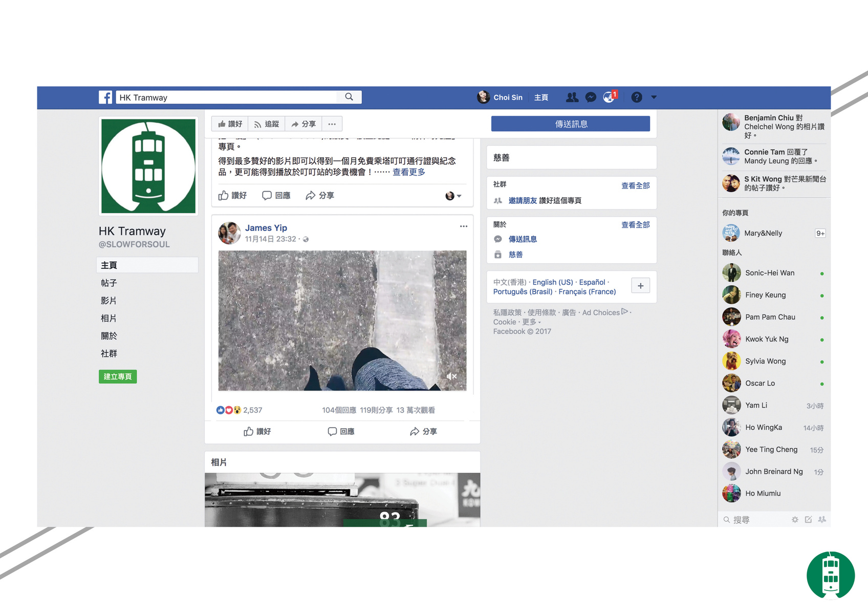Open the post-as identity dropdown
The height and width of the screenshot is (614, 868).
[x=453, y=196]
